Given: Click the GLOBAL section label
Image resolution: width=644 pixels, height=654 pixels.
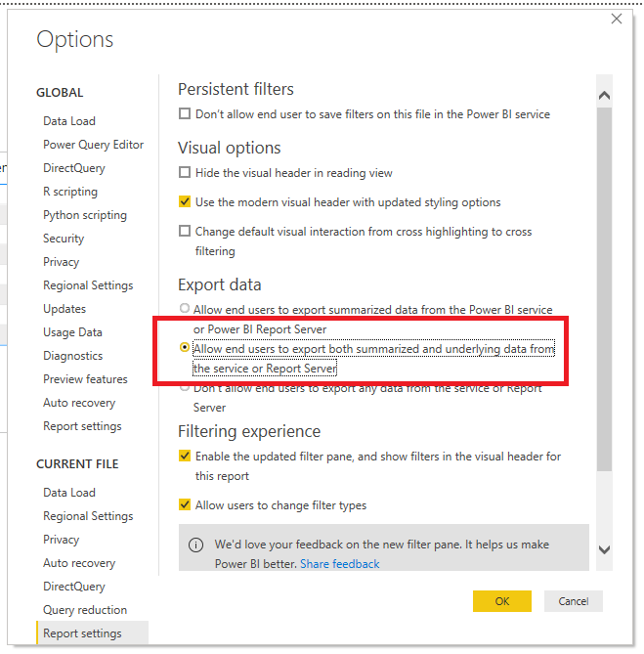Looking at the screenshot, I should coord(60,92).
